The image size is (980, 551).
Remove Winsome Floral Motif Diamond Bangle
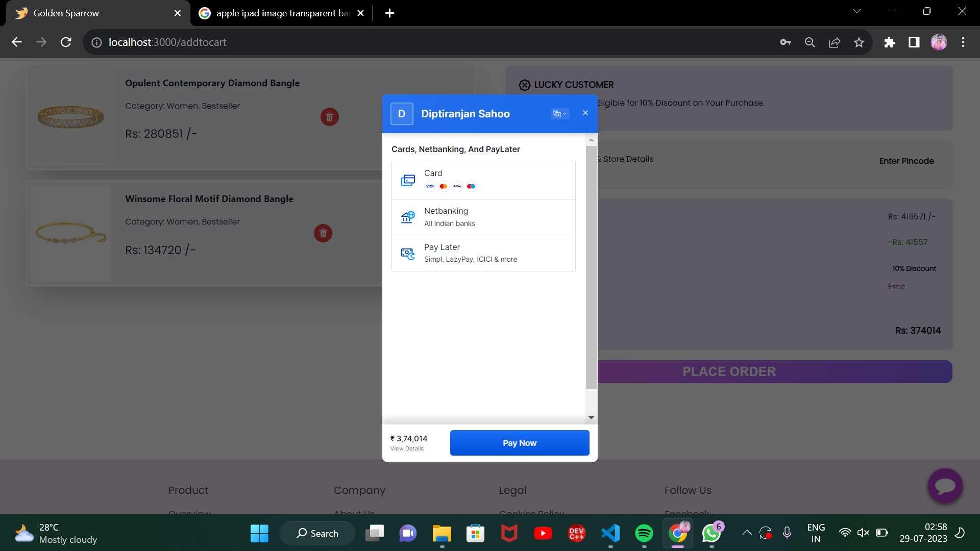(323, 233)
